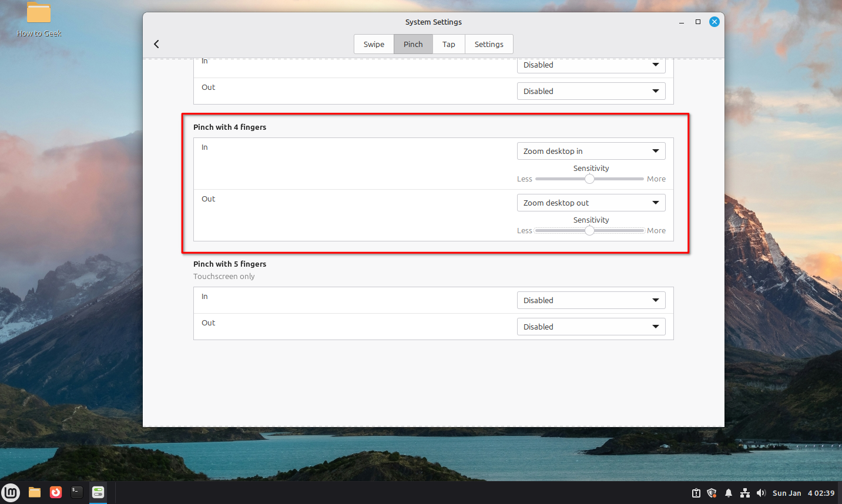Viewport: 842px width, 504px height.
Task: Adjust the Sensitivity slider for zoom in
Action: pos(589,179)
